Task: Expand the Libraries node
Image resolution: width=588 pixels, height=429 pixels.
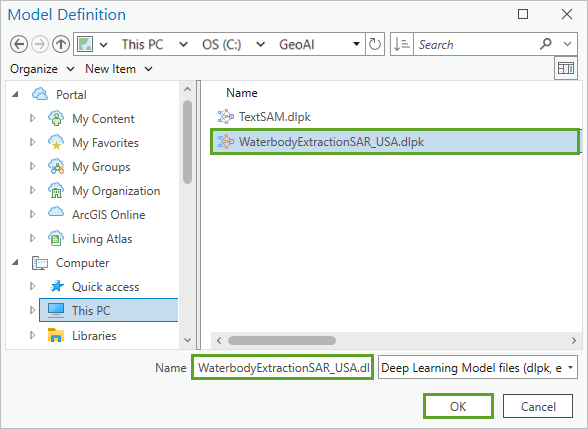Action: (x=33, y=335)
